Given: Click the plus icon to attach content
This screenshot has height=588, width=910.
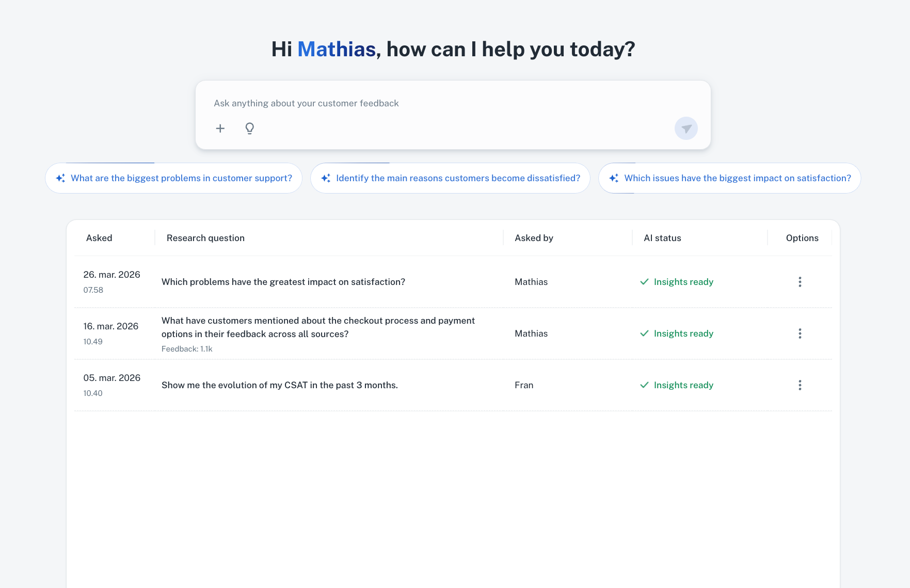Looking at the screenshot, I should [220, 128].
